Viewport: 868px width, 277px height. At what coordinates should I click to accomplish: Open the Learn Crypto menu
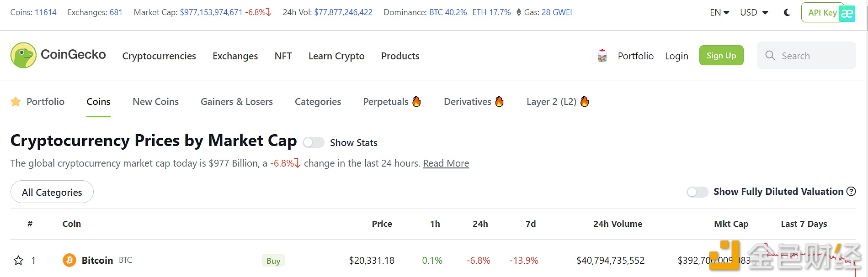[x=336, y=56]
